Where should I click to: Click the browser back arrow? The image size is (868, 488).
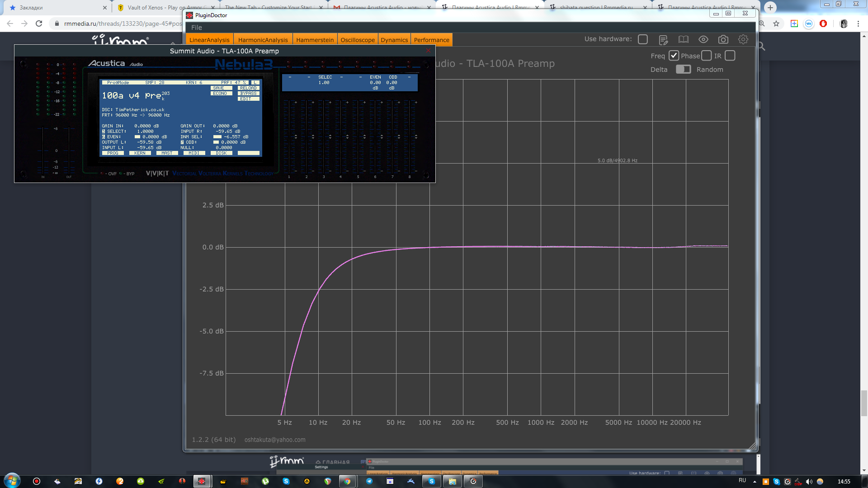10,23
